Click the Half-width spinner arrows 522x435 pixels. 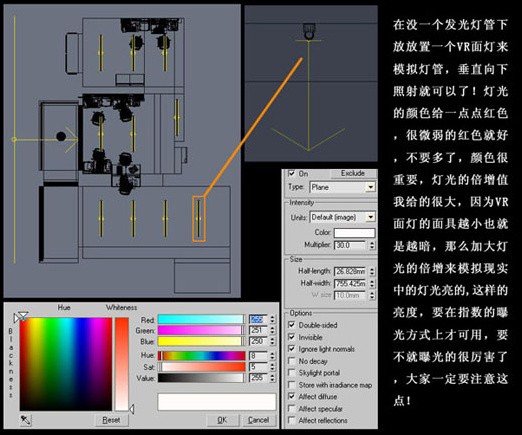[x=372, y=284]
